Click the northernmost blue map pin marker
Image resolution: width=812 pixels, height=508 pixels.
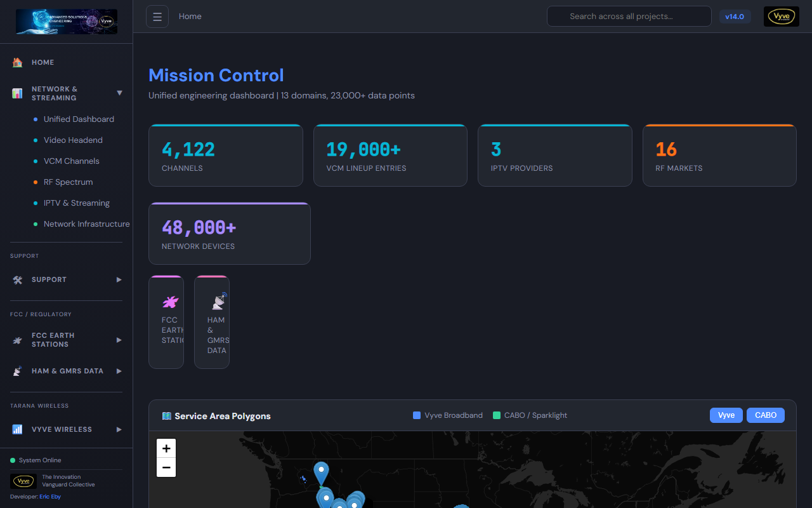coord(322,474)
